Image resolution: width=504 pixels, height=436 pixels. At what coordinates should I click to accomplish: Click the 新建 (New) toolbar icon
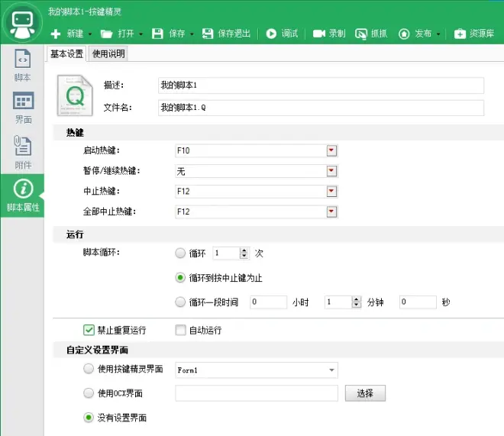(x=56, y=34)
